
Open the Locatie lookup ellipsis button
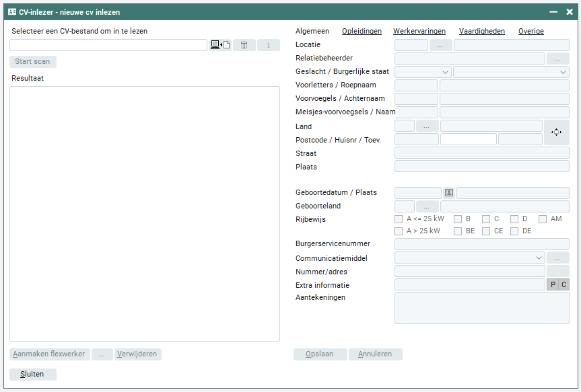440,45
